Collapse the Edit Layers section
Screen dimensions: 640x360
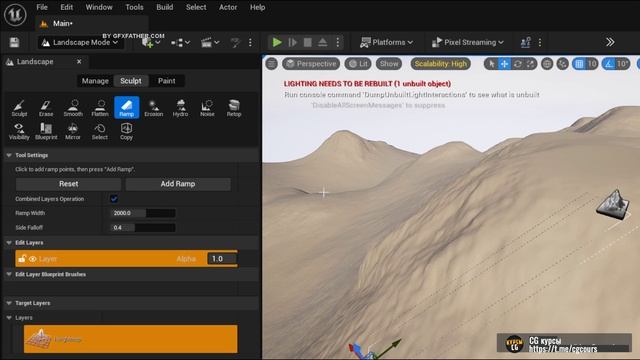9,242
